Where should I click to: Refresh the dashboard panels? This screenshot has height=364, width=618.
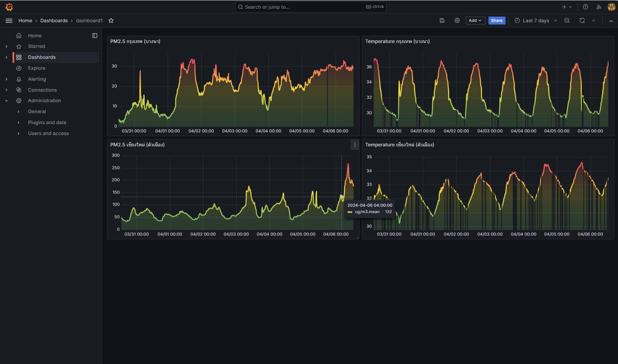click(582, 20)
